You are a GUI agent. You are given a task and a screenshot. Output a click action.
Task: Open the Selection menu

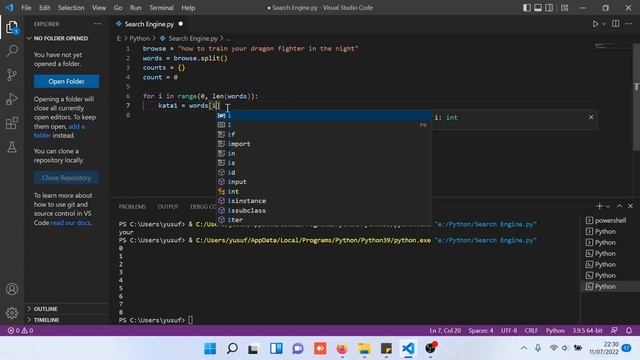(x=71, y=8)
